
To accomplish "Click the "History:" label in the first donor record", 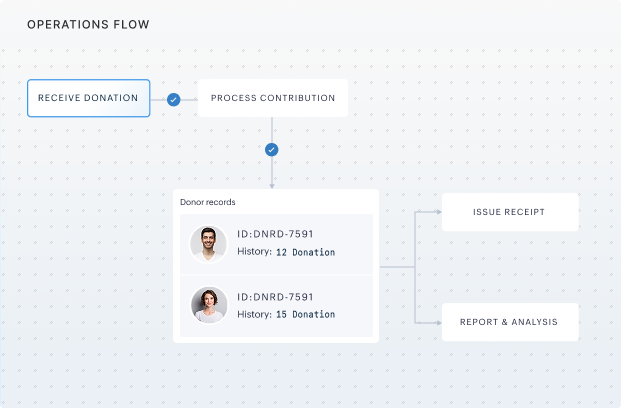I will click(254, 252).
